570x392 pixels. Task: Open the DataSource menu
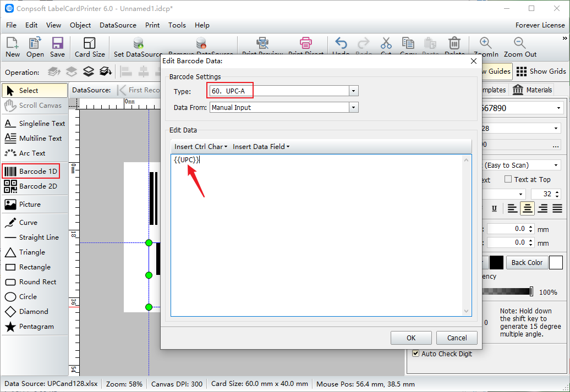pos(118,25)
